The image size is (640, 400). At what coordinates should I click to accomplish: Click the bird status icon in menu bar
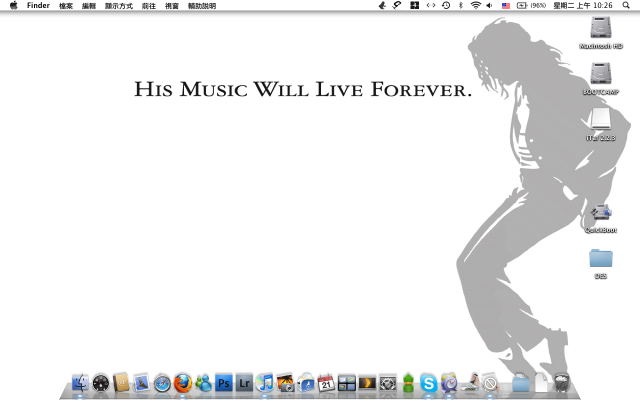[x=382, y=5]
